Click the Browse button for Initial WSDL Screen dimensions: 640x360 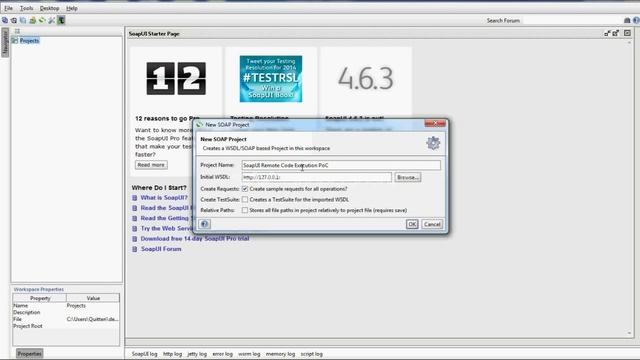click(408, 177)
